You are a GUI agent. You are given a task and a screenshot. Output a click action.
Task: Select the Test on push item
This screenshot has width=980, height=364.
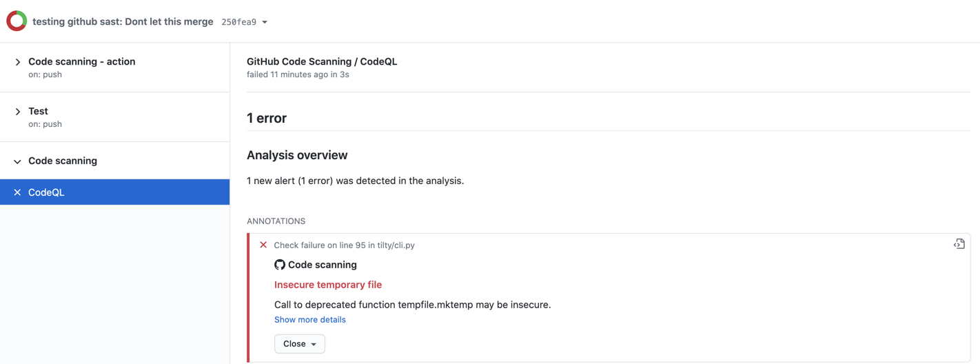tap(114, 117)
